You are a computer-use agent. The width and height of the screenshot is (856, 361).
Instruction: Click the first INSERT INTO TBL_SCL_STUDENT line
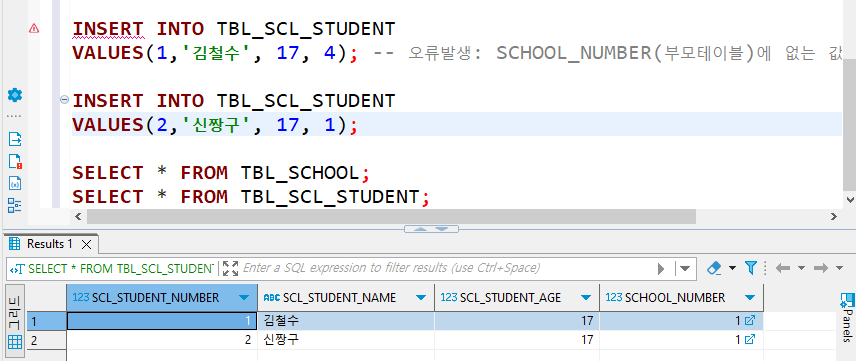point(233,28)
